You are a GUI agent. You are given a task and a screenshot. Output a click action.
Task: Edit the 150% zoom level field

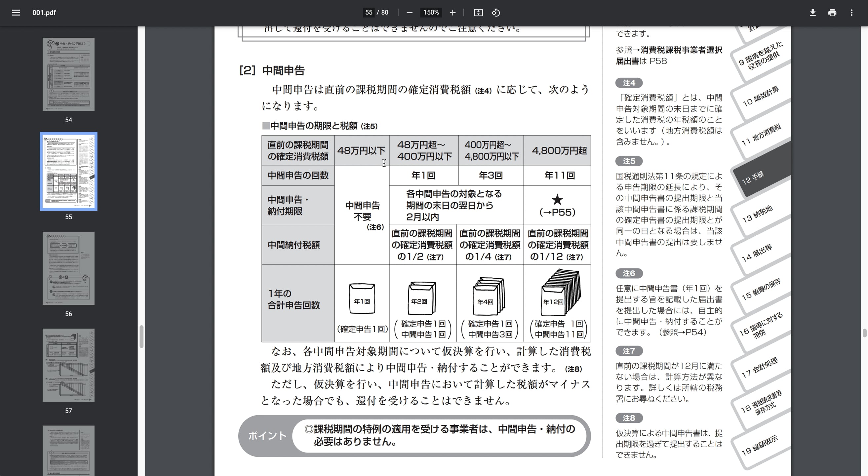pyautogui.click(x=431, y=13)
